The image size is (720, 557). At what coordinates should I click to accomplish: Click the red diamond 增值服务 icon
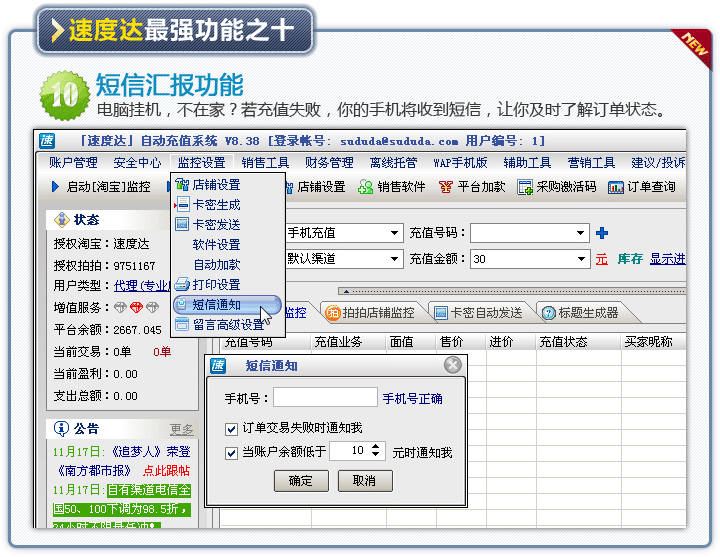click(136, 307)
